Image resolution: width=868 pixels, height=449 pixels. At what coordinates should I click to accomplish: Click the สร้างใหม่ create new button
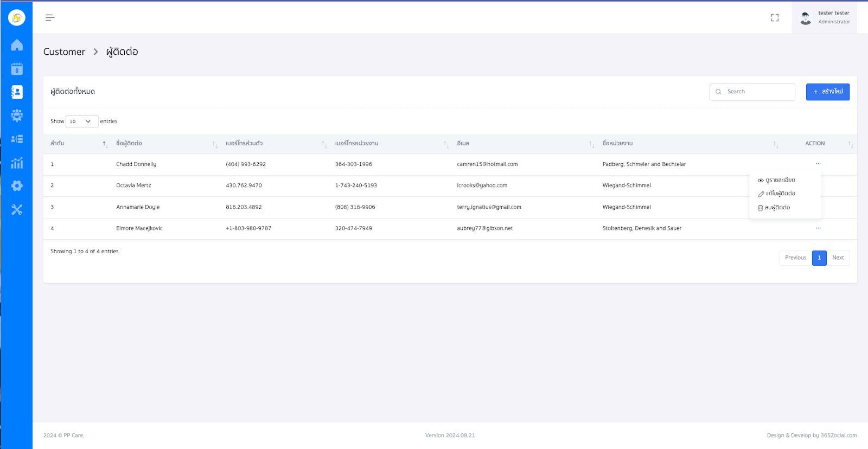coord(828,92)
